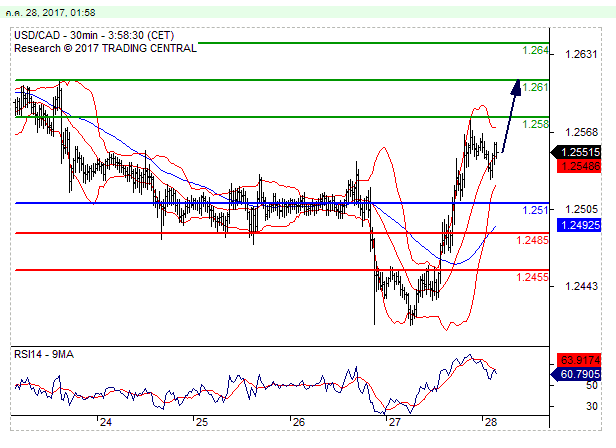
Task: Click the timestamp text '28, 2017, 01:58'
Action: 60,13
